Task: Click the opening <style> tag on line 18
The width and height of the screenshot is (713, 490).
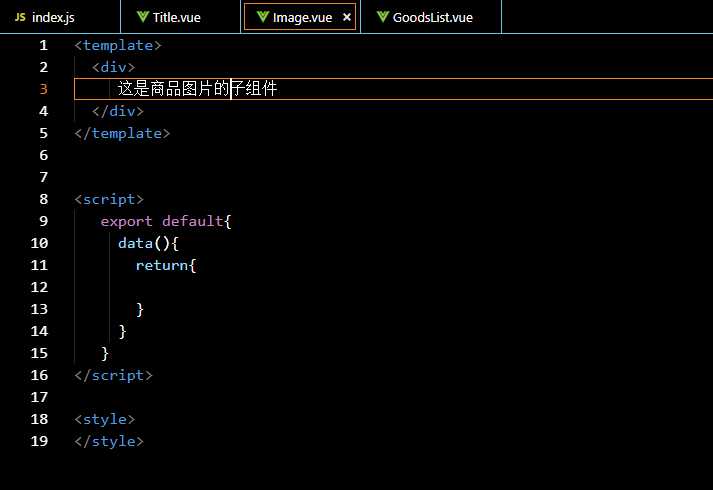Action: coord(105,419)
